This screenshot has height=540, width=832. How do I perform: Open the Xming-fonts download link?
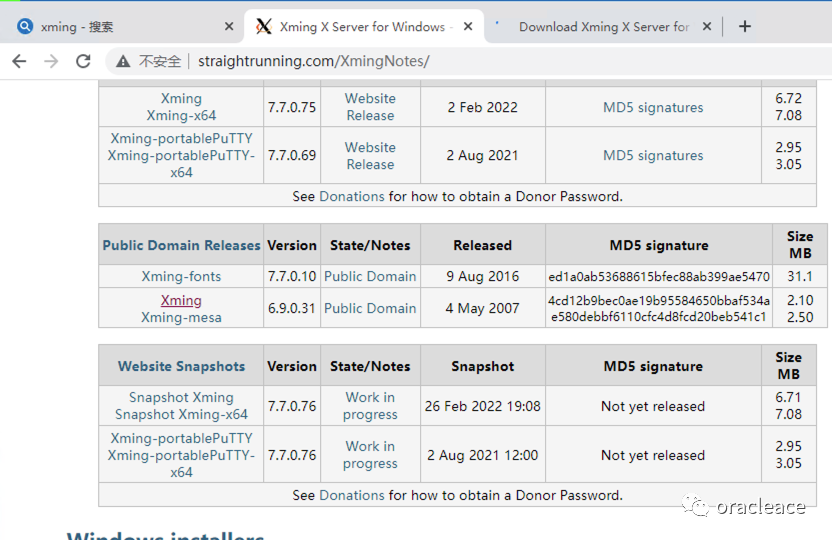[x=181, y=276]
